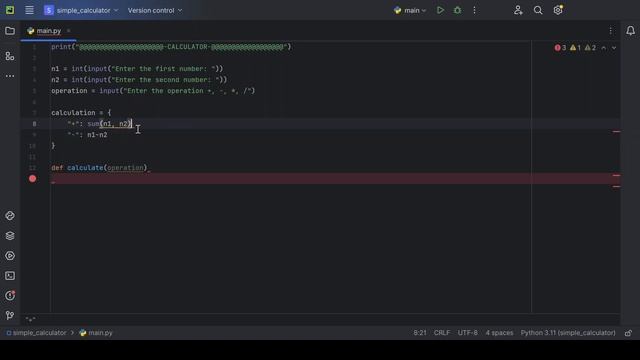
Task: Remove the breakpoint on line 13
Action: 32,178
